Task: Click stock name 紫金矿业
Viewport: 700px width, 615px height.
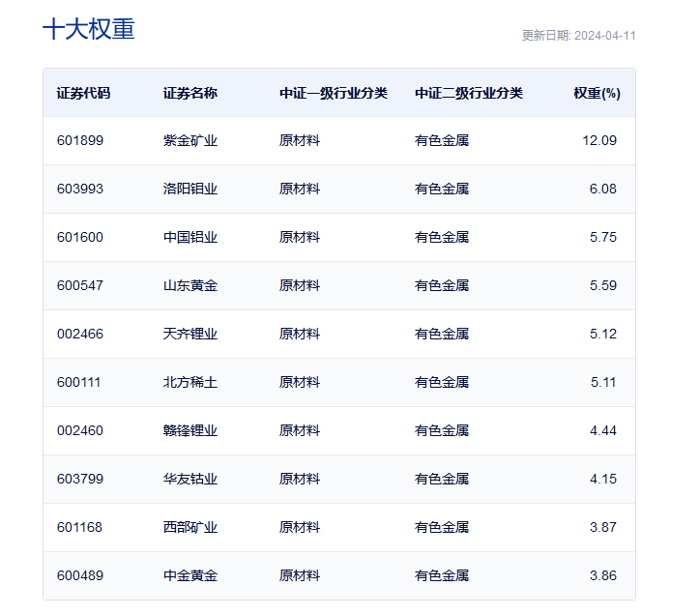Action: 190,140
